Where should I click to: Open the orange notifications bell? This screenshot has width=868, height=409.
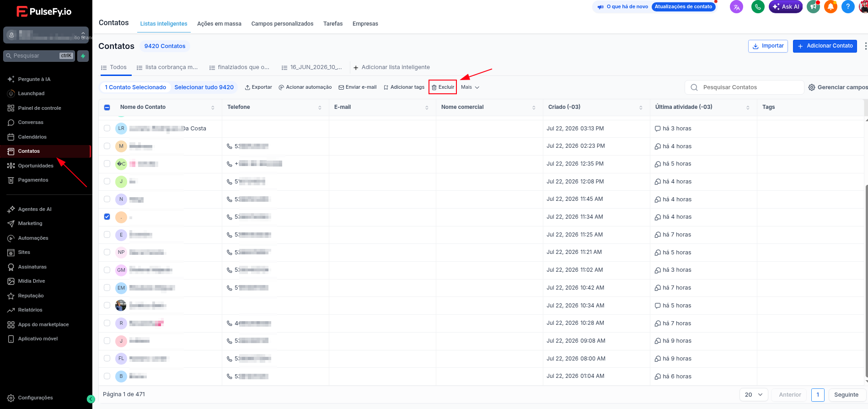[x=830, y=7]
